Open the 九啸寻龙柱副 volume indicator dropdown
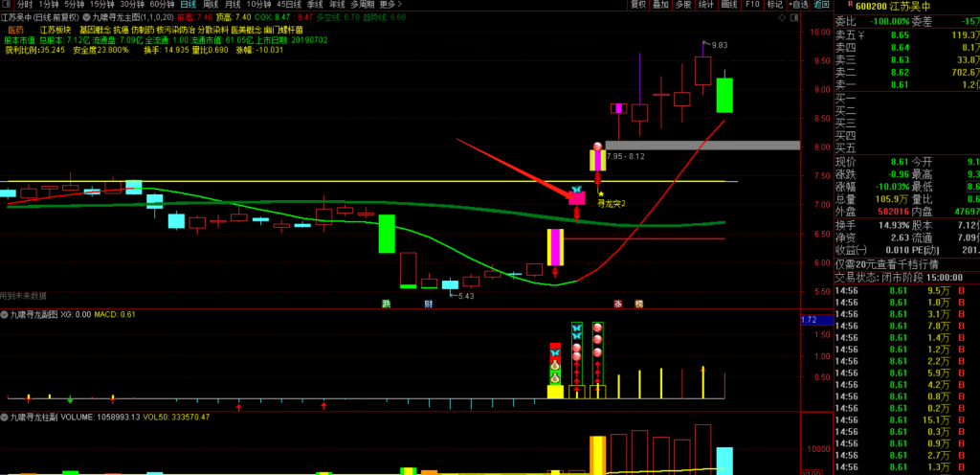 [x=5, y=418]
